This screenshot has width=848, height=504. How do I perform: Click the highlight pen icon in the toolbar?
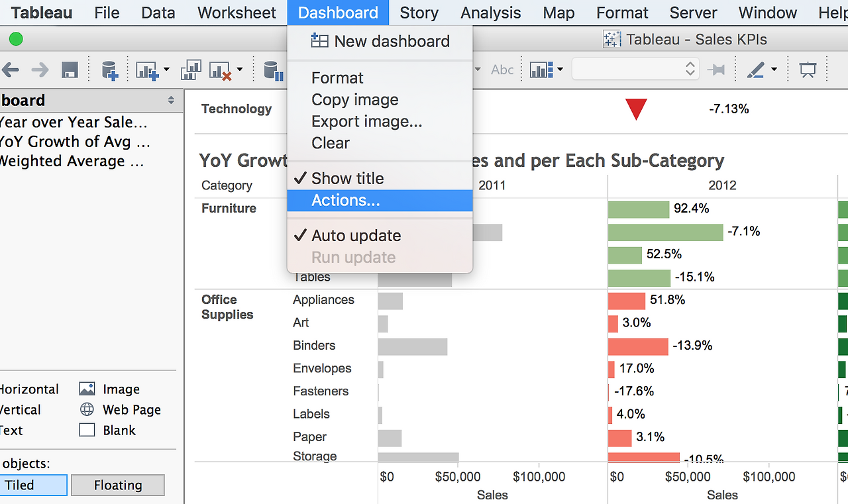(757, 70)
